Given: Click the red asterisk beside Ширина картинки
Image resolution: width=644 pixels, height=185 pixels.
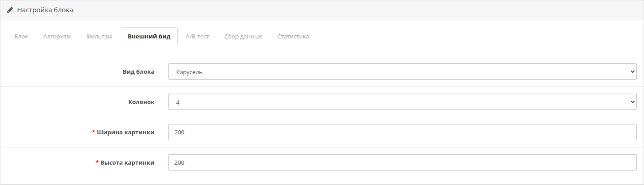Looking at the screenshot, I should (94, 132).
